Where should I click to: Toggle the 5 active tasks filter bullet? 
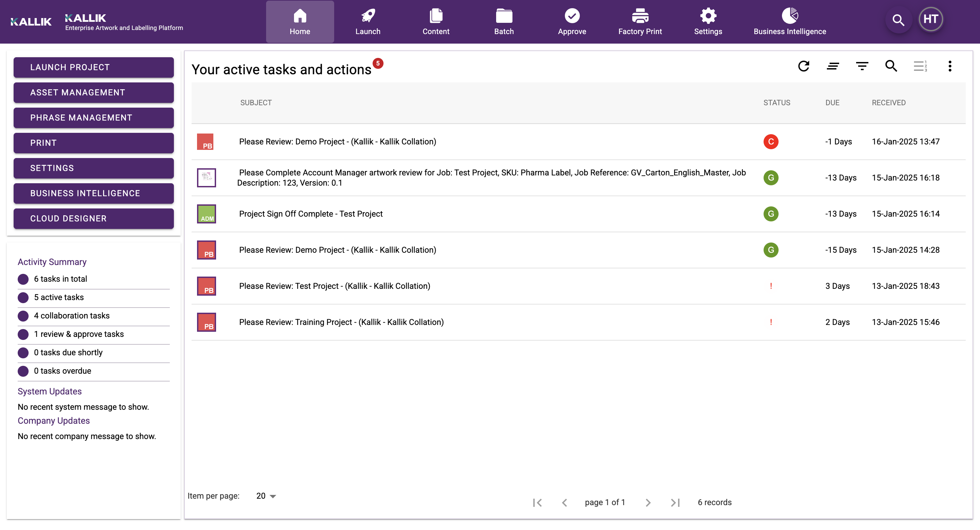click(x=23, y=297)
